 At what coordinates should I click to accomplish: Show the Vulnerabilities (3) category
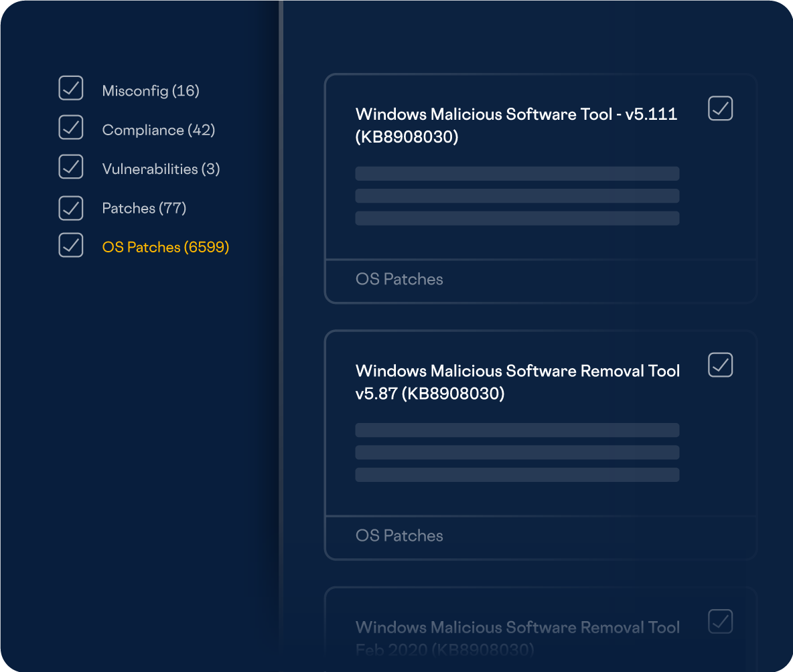tap(161, 169)
